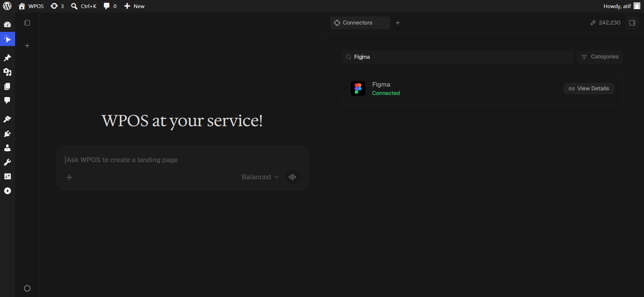
Task: Open Plugins sidebar icon
Action: tap(7, 134)
